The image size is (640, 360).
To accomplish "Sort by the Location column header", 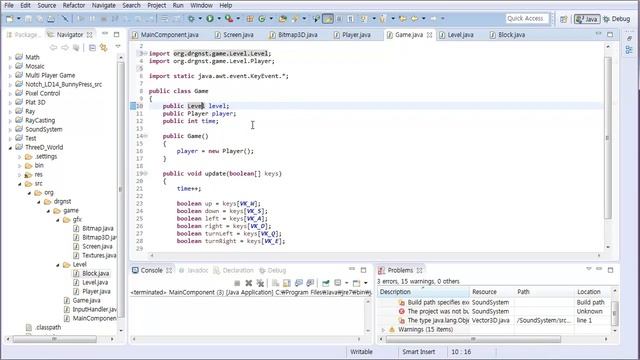I will click(593, 292).
